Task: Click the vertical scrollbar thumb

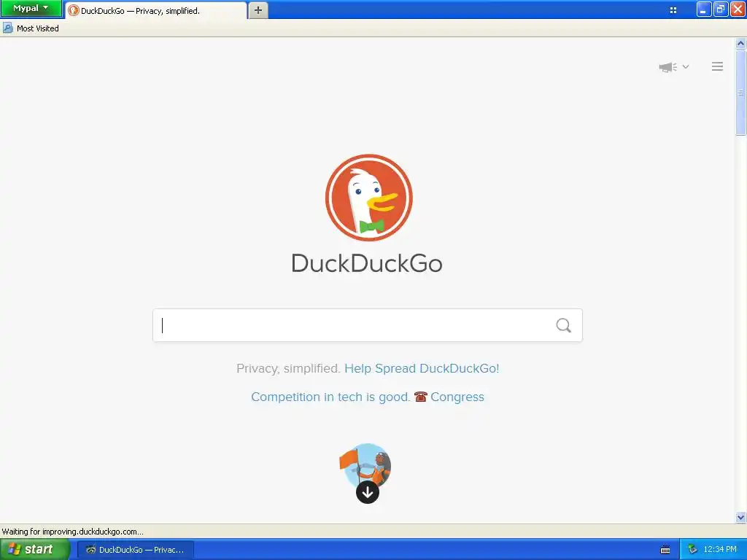Action: point(740,93)
